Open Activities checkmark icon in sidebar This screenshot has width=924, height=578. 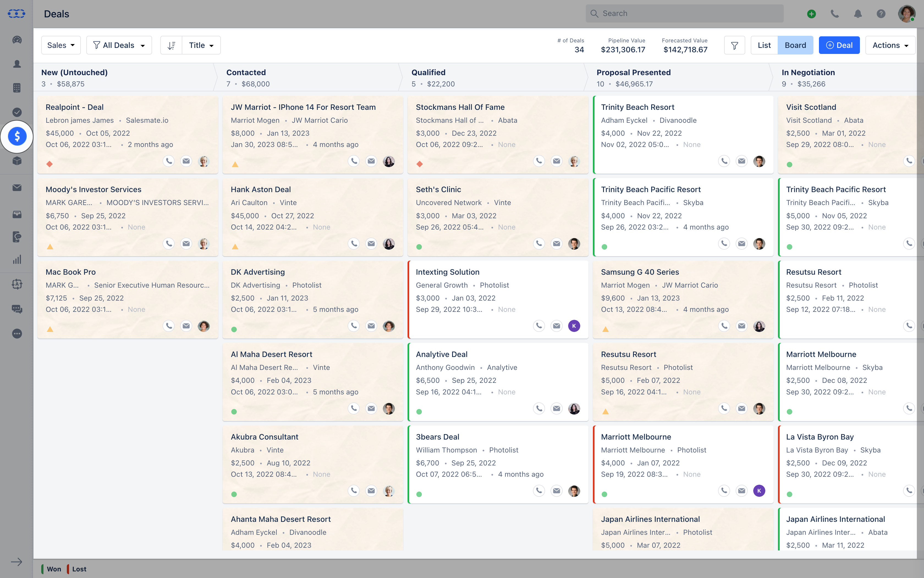coord(17,112)
